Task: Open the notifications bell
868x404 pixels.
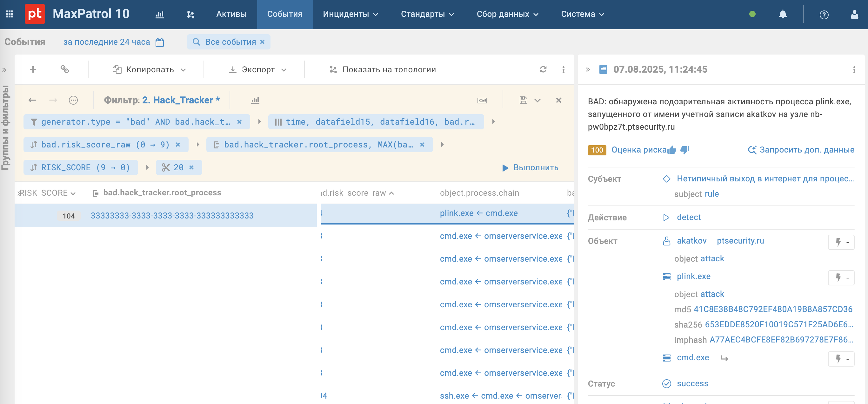Action: 783,14
